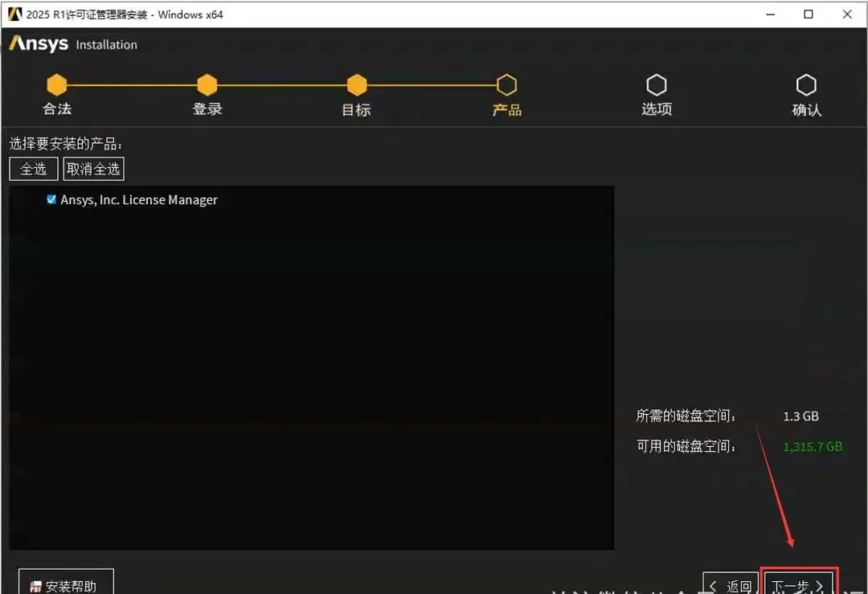This screenshot has height=594, width=868.
Task: Click 全选 to select all products
Action: (x=33, y=169)
